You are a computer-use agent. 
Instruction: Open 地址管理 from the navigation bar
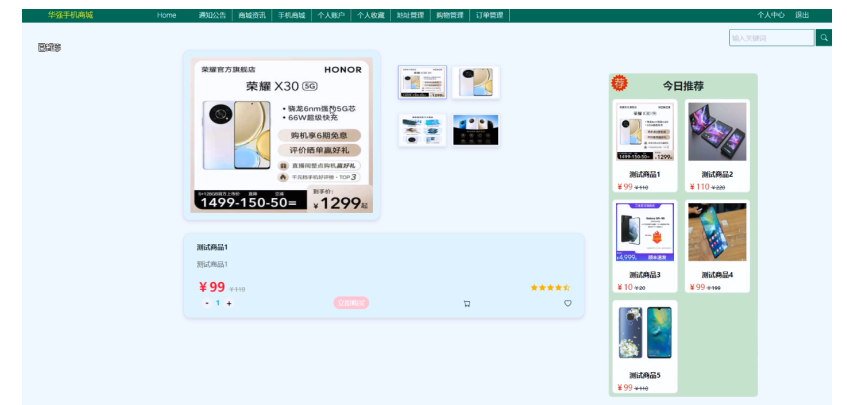point(410,15)
